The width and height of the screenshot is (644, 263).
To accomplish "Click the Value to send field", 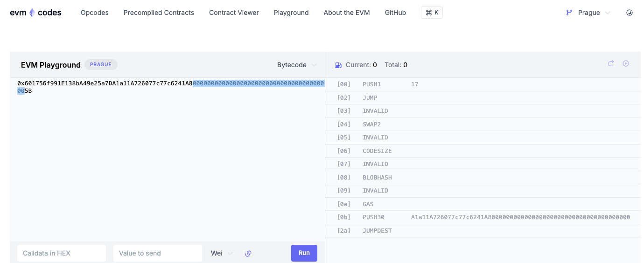I will click(157, 253).
